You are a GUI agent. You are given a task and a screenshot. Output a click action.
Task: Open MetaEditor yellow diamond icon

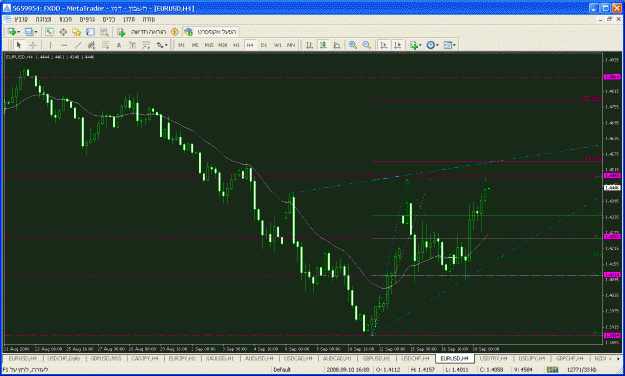click(174, 32)
